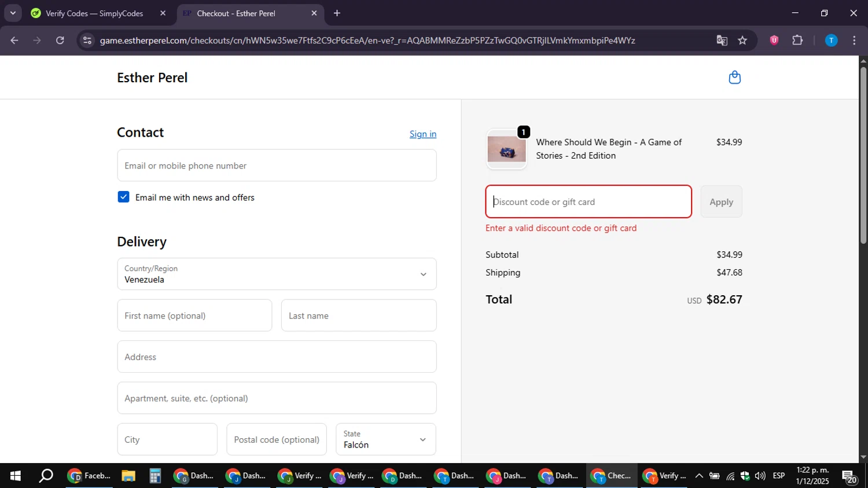Open the network tray icon
The height and width of the screenshot is (488, 868).
(x=730, y=476)
